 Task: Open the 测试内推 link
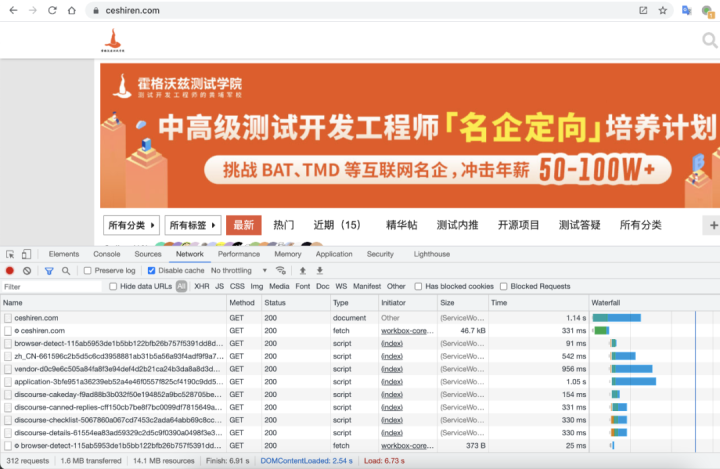pyautogui.click(x=457, y=225)
